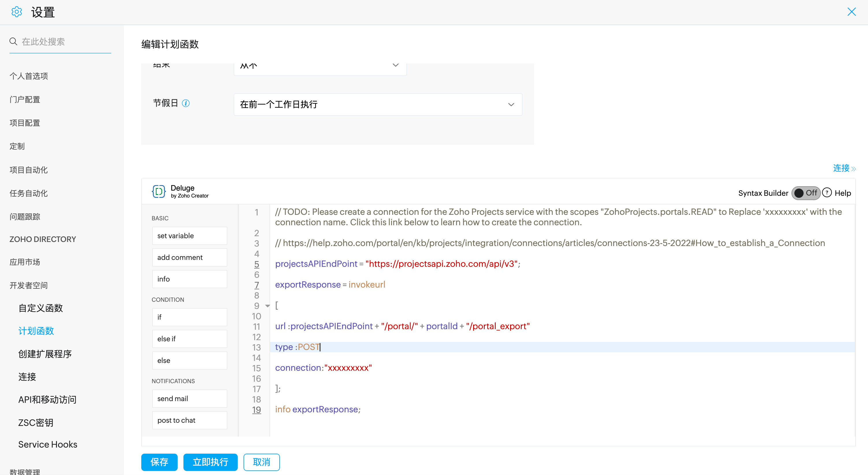This screenshot has width=868, height=475.
Task: Insert a 'send mail' snippet
Action: 189,398
